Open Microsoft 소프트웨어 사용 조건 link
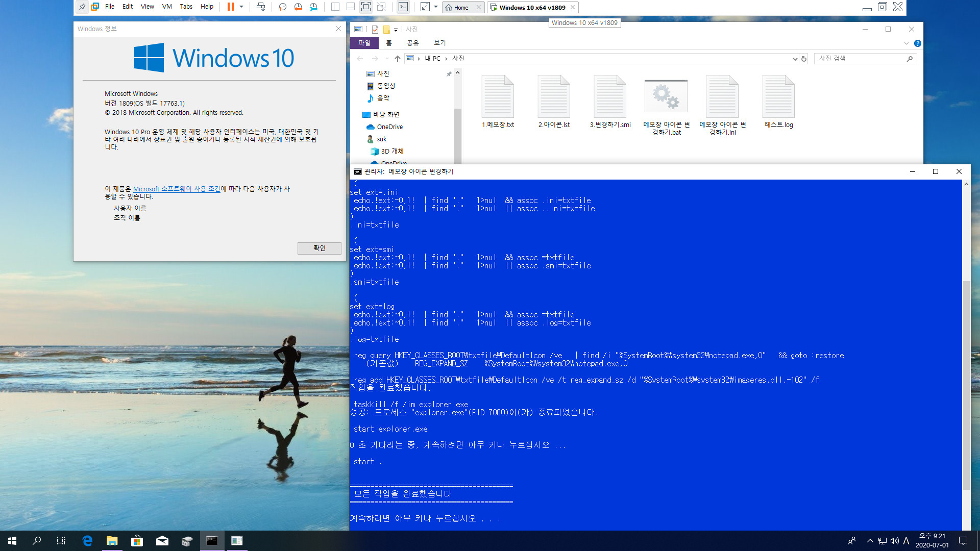 (x=177, y=189)
